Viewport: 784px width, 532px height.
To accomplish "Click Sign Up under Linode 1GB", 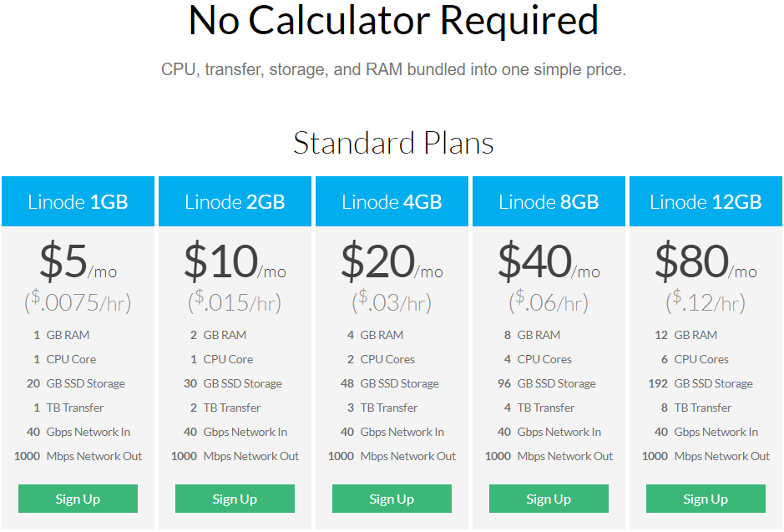I will 78,499.
